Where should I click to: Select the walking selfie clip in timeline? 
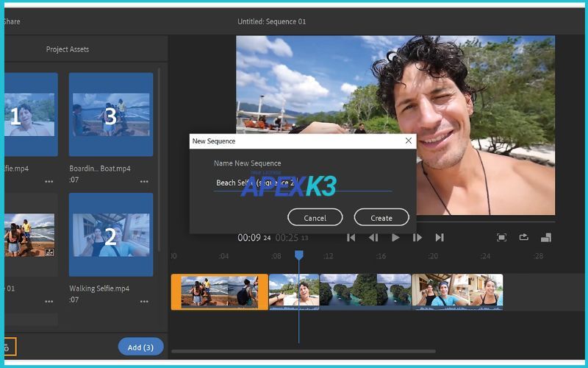(457, 291)
